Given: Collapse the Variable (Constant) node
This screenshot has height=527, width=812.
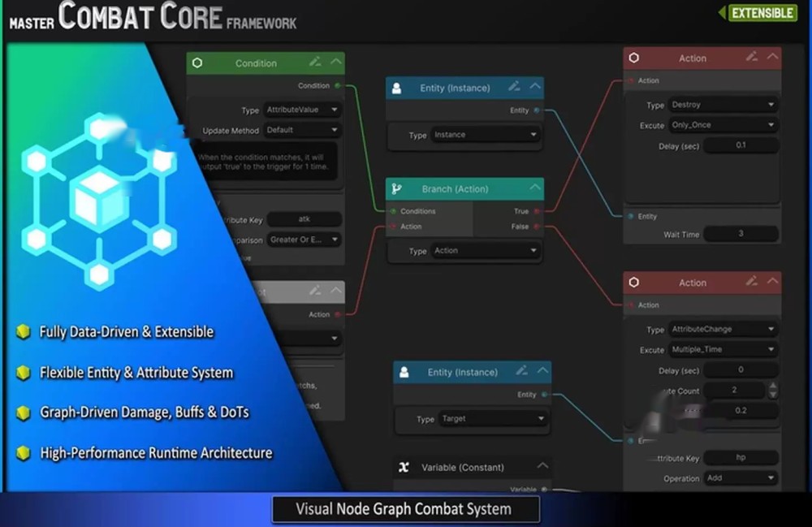Looking at the screenshot, I should (x=542, y=466).
